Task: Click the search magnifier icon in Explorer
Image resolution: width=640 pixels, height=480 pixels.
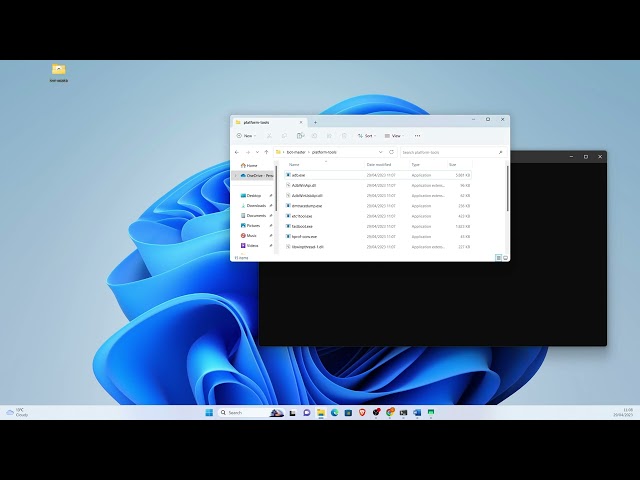Action: 500,152
